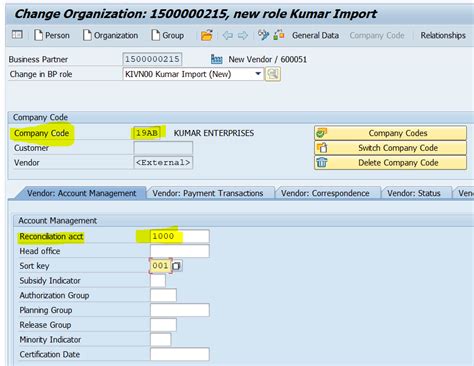Open business partner folder icon
474x366 pixels.
click(207, 35)
